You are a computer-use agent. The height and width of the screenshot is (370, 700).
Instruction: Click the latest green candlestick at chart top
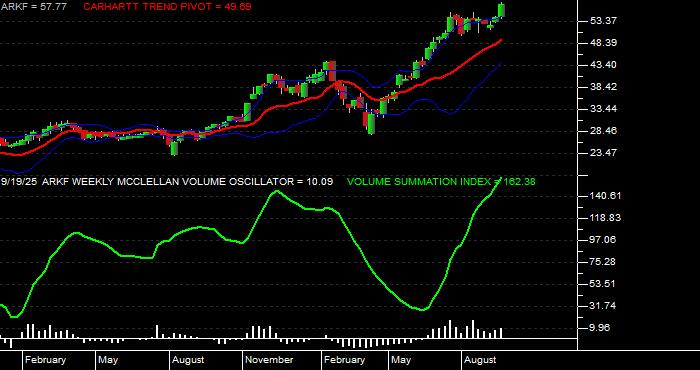point(502,10)
